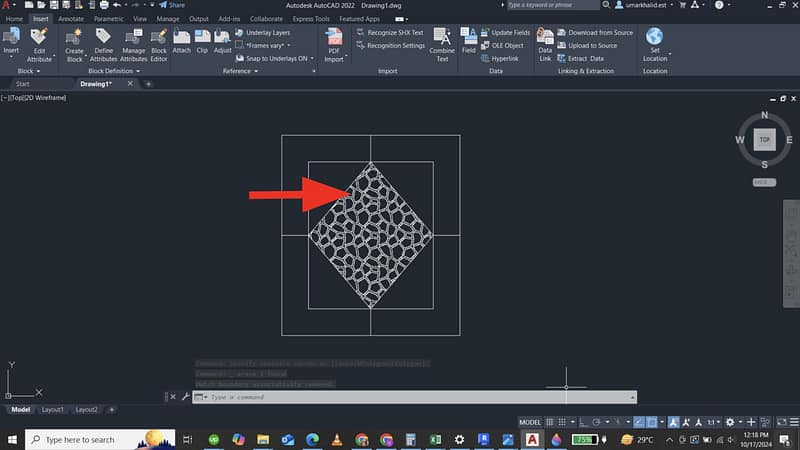
Task: Open the Layout1 tab
Action: coord(52,409)
